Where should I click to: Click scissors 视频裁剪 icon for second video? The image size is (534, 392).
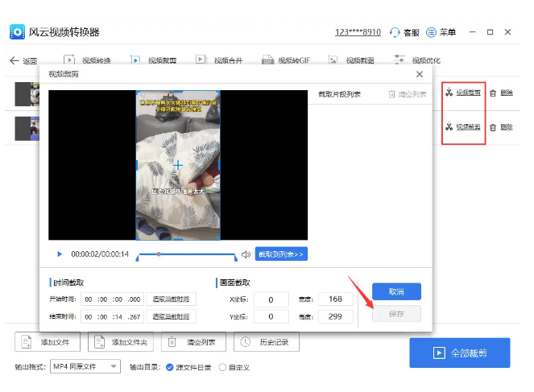coord(449,126)
